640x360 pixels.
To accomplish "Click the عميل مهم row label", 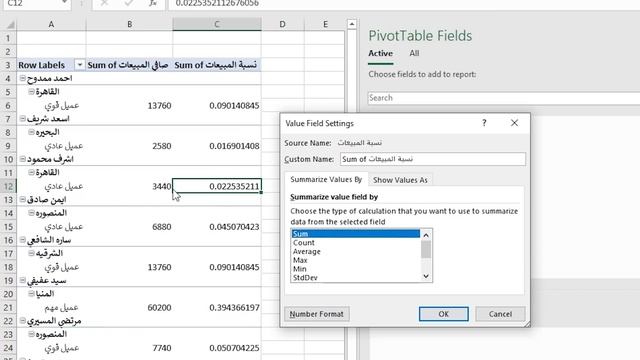I will click(61, 307).
